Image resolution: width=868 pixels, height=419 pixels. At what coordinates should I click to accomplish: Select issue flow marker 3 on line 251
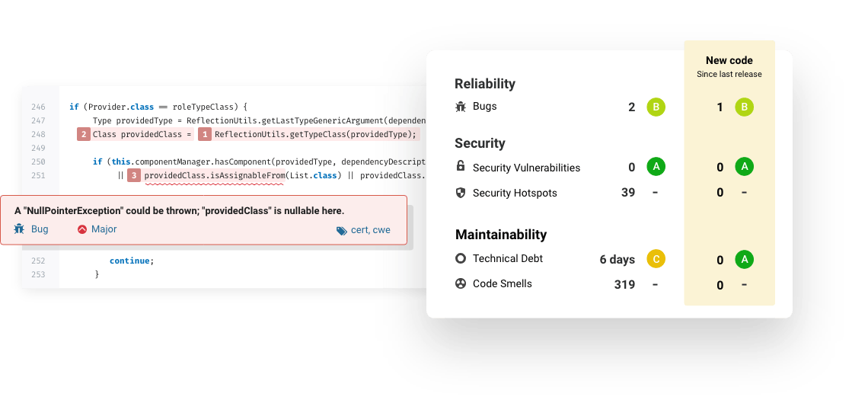134,176
